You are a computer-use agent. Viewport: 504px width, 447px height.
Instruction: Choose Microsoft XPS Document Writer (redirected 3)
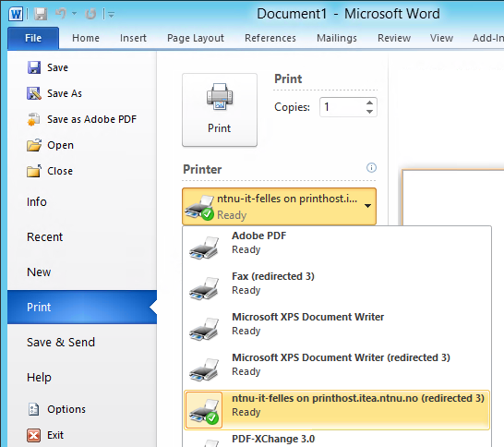337,368
